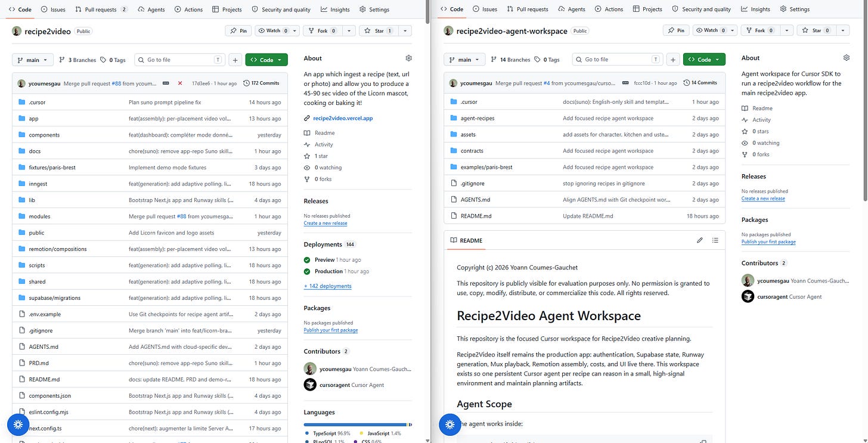Open pull request #88 link in commit

[117, 83]
